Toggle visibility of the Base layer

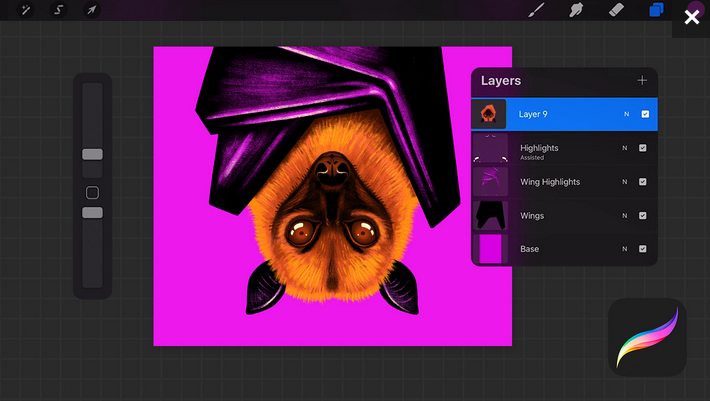click(x=643, y=249)
